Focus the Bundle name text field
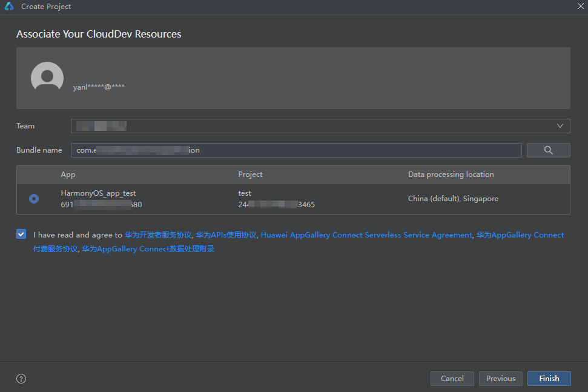The width and height of the screenshot is (588, 392). pyautogui.click(x=296, y=150)
